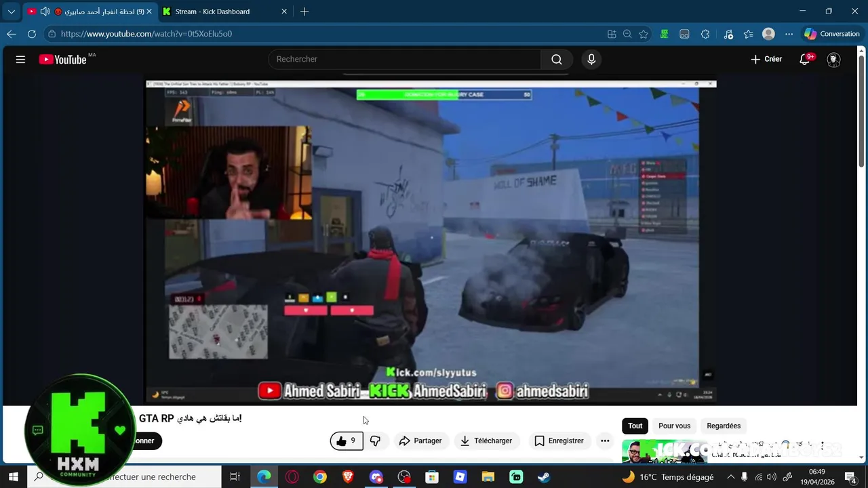Expand the system tray hidden icons chevron
This screenshot has height=488, width=868.
coord(730,477)
